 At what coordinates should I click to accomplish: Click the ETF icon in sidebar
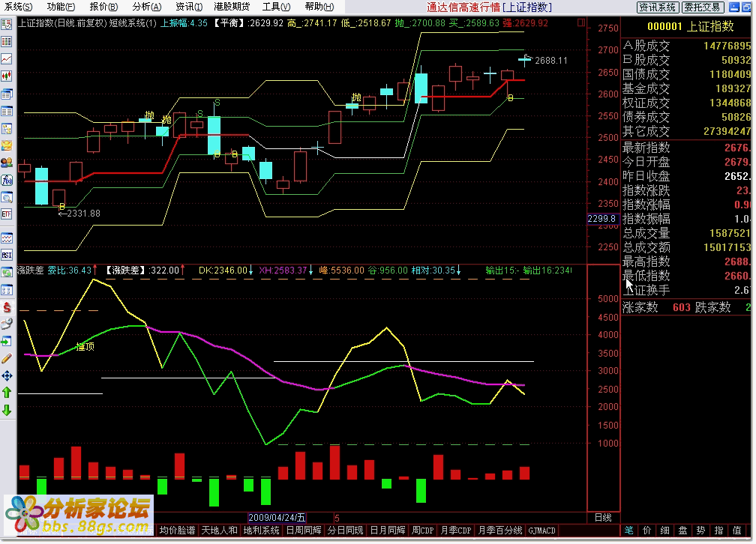[7, 214]
